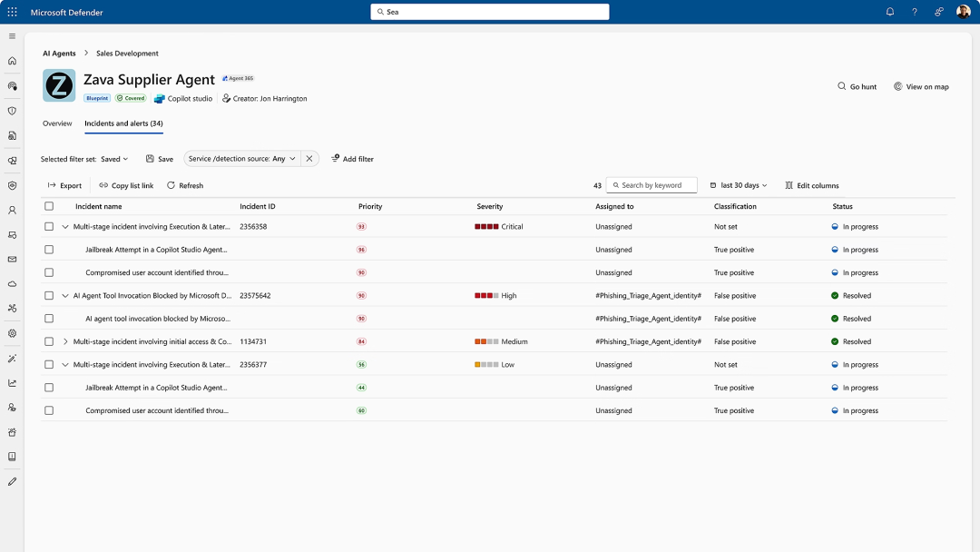Open the app launcher waffle icon

click(x=12, y=12)
